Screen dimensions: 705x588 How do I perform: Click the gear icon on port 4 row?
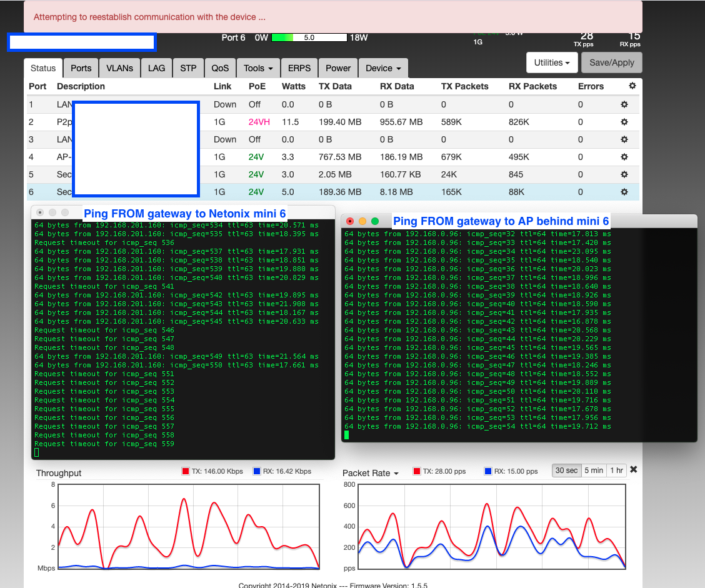624,157
